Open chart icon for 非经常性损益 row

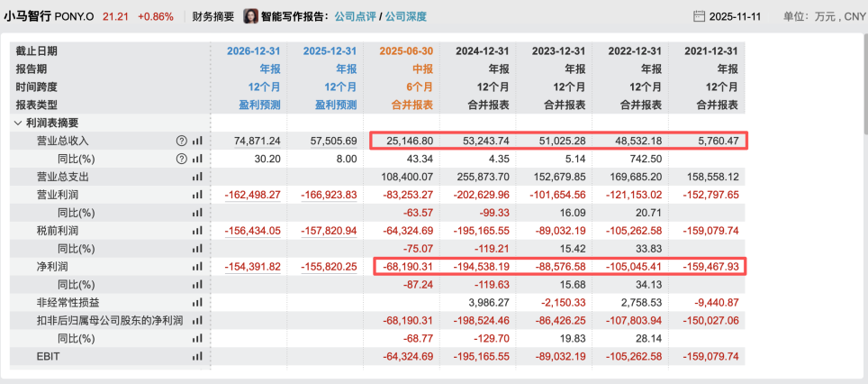197,303
